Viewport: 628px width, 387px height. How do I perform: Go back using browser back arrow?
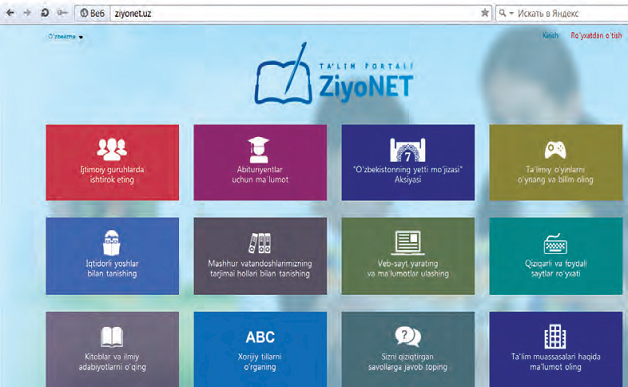pos(10,13)
